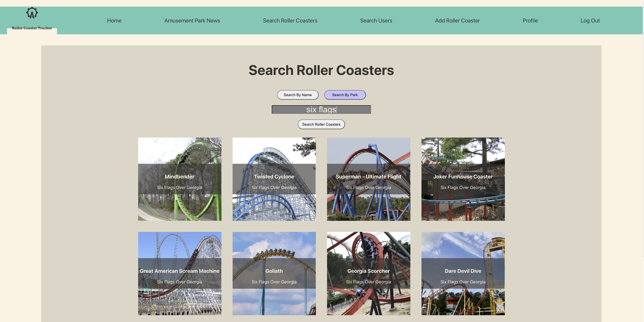Open Superman - Ultimate Flight card
Image resolution: width=644 pixels, height=322 pixels.
coord(369,179)
